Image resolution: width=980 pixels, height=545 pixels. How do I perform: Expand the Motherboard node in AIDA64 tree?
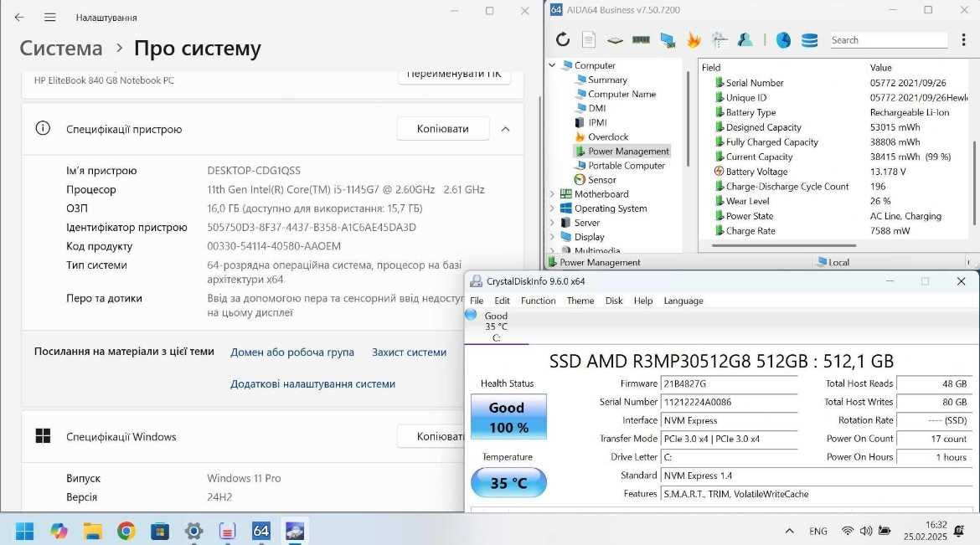(x=552, y=193)
